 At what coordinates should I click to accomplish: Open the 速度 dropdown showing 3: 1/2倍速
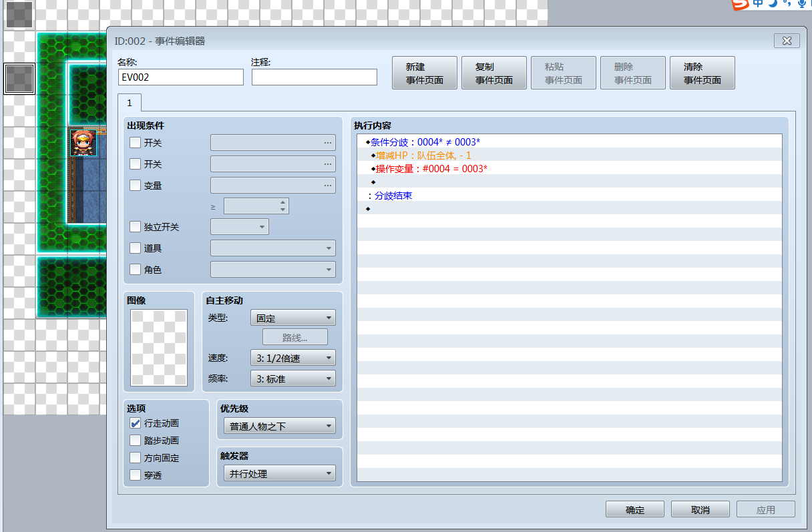(x=292, y=358)
